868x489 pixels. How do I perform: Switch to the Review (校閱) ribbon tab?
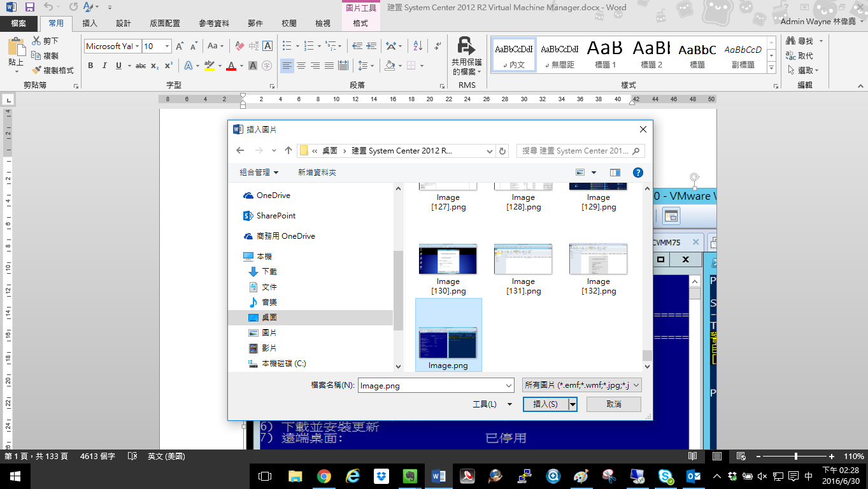pyautogui.click(x=289, y=24)
